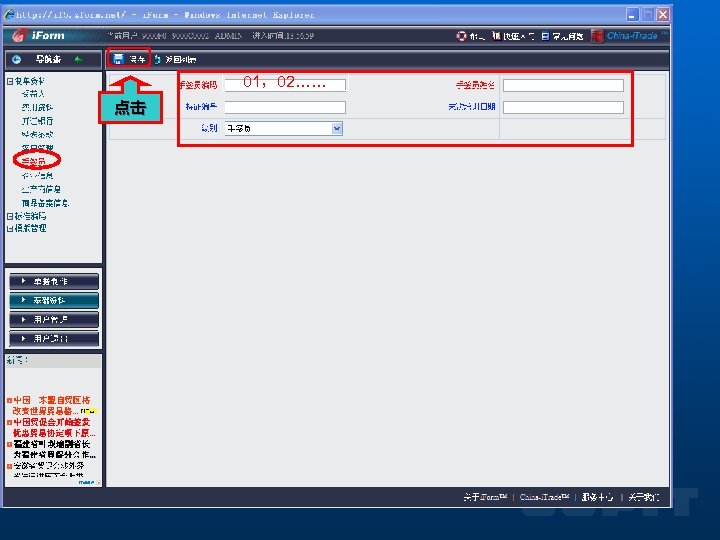Select the first child under 基本资料
Viewport: 720px width, 540px height.
(x=33, y=94)
